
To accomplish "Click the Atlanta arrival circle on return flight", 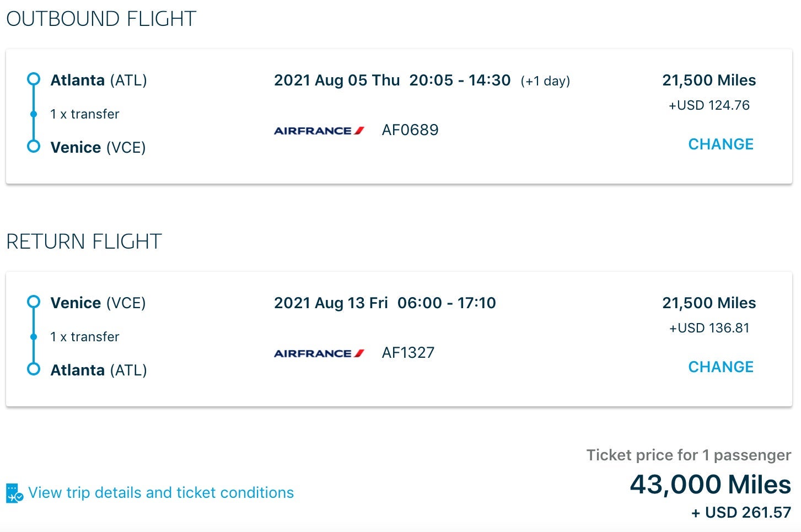I will coord(34,370).
